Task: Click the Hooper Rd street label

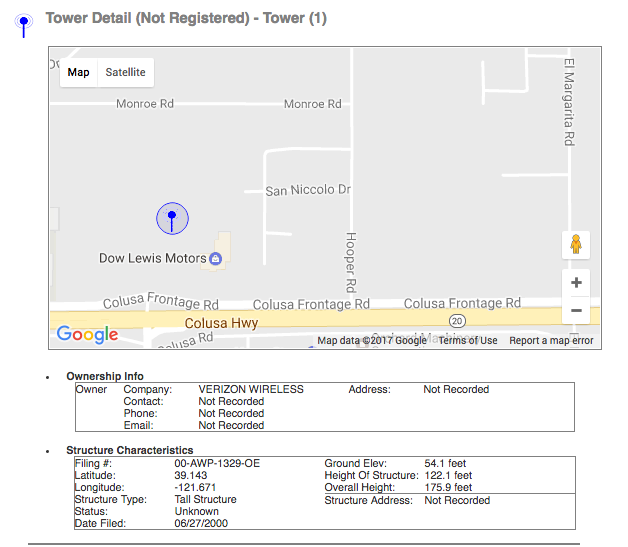Action: [x=351, y=256]
